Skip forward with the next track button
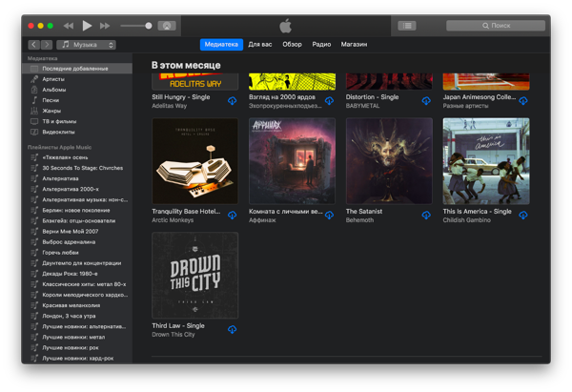This screenshot has height=392, width=572. click(105, 26)
